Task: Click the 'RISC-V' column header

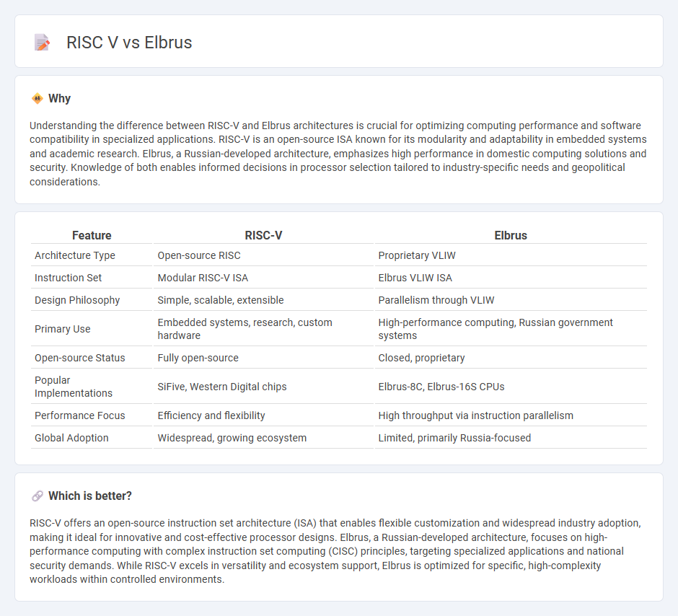Action: click(x=263, y=235)
